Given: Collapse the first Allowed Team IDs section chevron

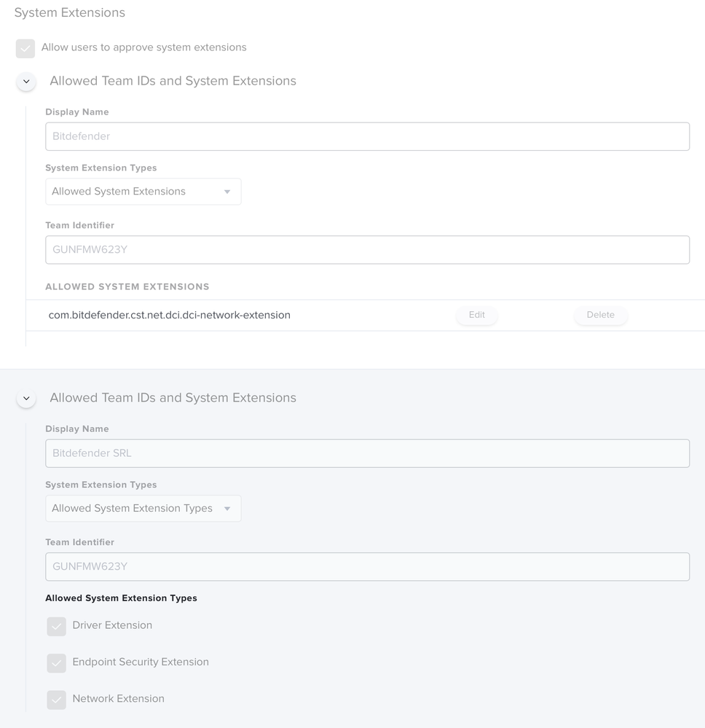Looking at the screenshot, I should click(26, 82).
